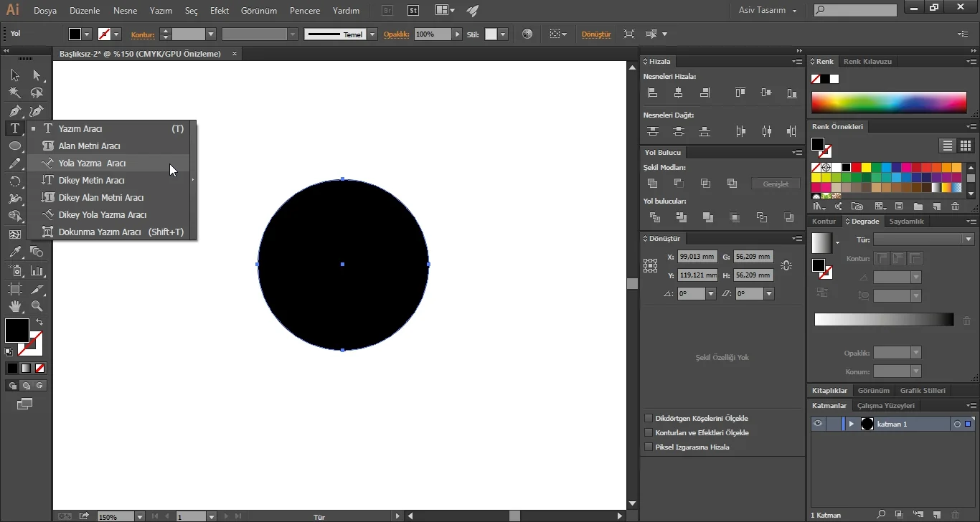980x522 pixels.
Task: Select the Column Graph tool
Action: 37,270
